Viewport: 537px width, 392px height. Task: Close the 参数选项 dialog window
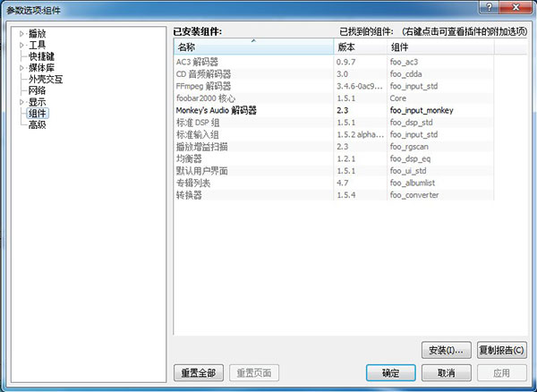[x=516, y=7]
